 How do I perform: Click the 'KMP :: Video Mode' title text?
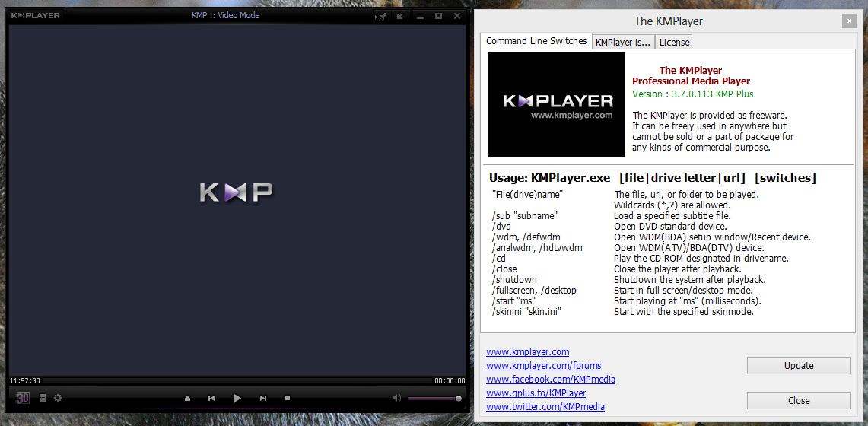point(225,15)
